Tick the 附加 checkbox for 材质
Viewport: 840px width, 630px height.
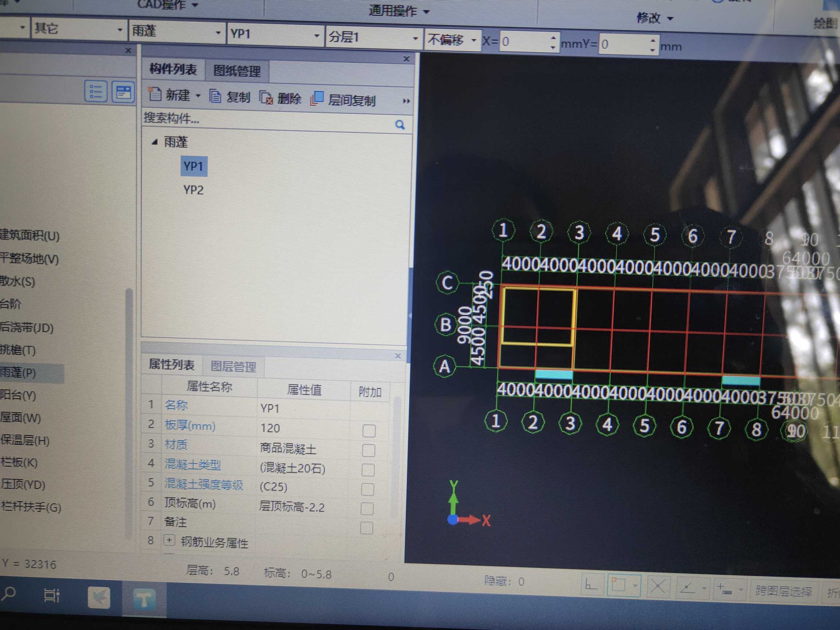(368, 450)
